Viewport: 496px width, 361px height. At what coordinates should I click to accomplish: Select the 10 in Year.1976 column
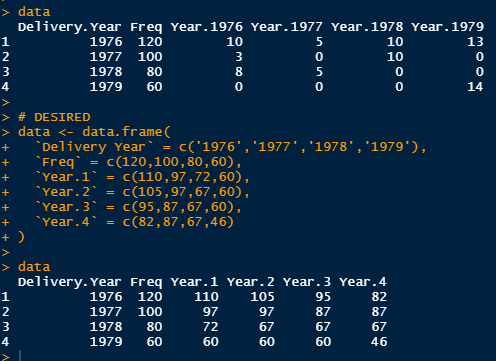click(235, 42)
